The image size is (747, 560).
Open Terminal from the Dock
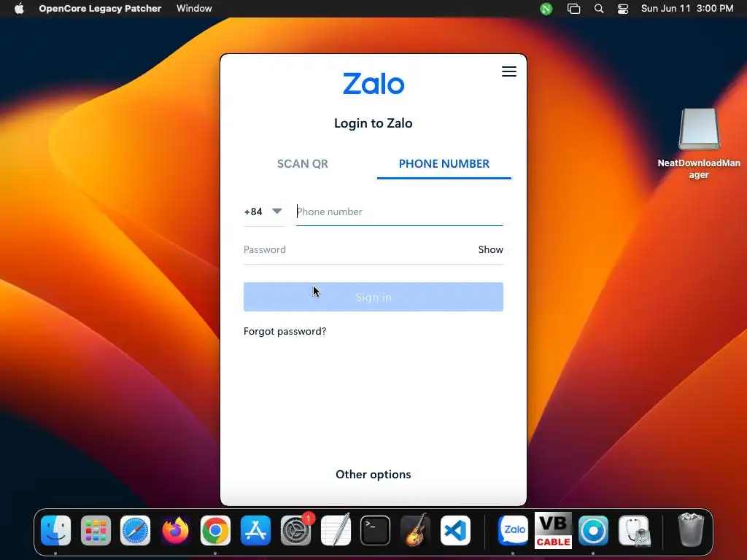coord(376,530)
